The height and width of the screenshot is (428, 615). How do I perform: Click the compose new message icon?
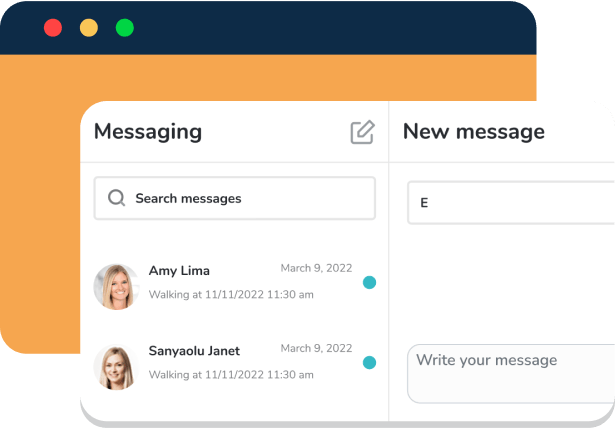coord(362,132)
